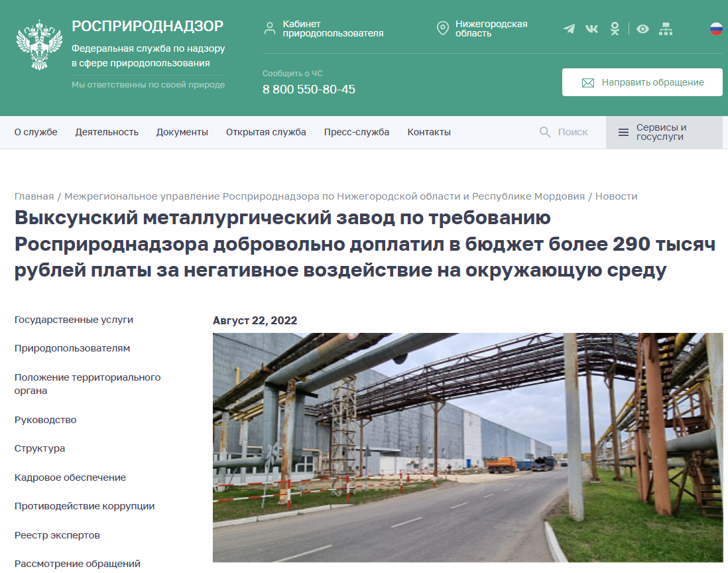Call the 8 800 550-80-45 hotline number

click(309, 89)
